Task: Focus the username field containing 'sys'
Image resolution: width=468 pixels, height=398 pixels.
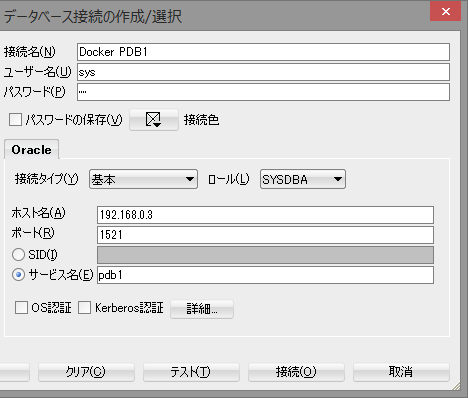Action: (x=263, y=72)
